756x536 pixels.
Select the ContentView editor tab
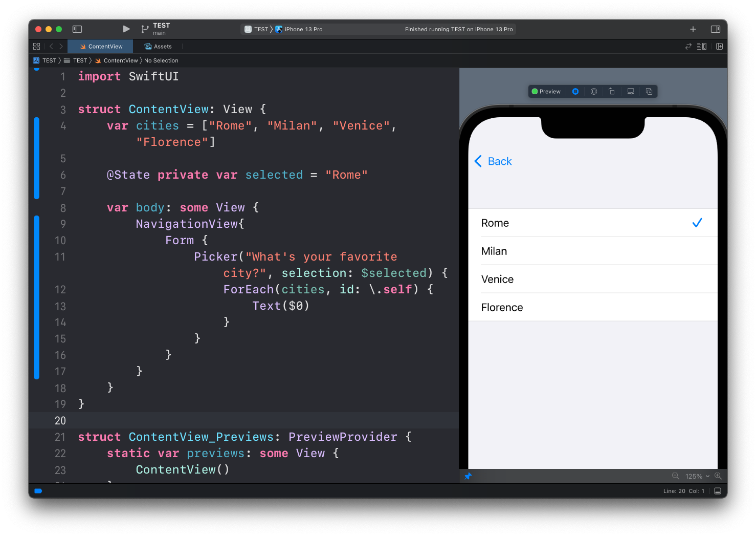tap(101, 47)
